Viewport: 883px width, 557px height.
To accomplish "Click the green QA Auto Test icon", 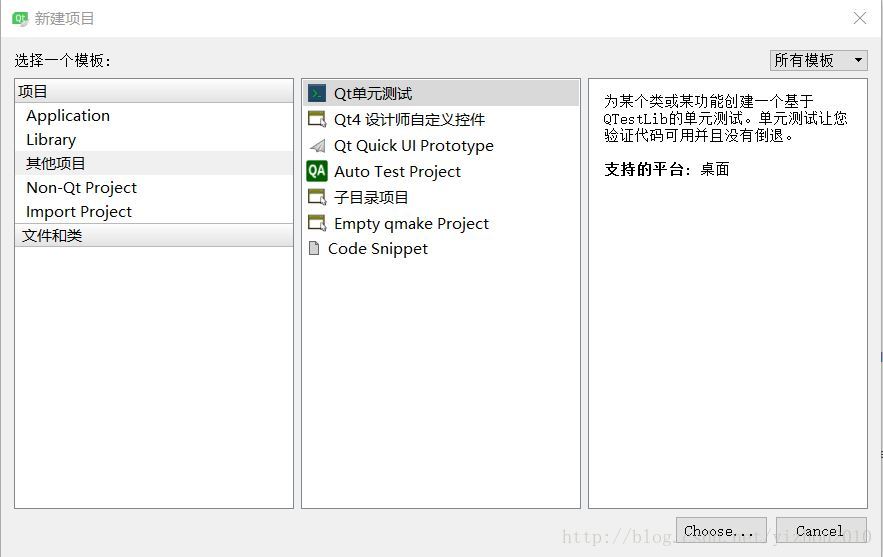I will [317, 171].
